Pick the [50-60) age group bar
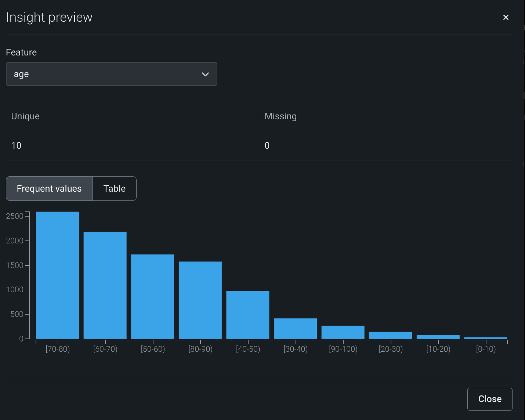This screenshot has height=420, width=525. (152, 297)
